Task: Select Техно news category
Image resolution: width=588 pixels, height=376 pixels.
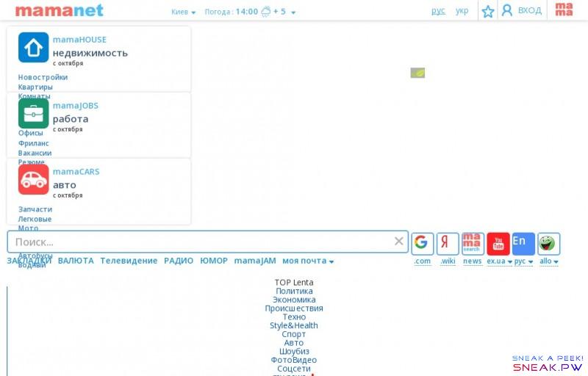Action: [294, 317]
